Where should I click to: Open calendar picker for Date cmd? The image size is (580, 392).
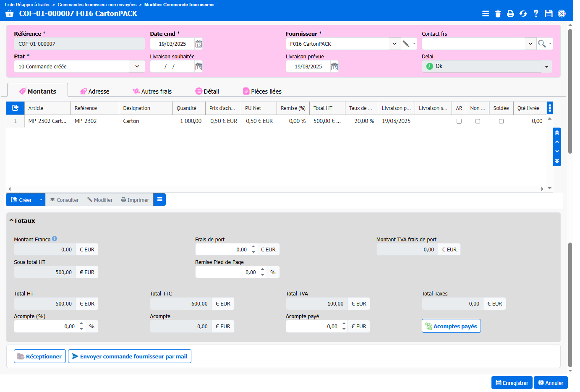(199, 44)
